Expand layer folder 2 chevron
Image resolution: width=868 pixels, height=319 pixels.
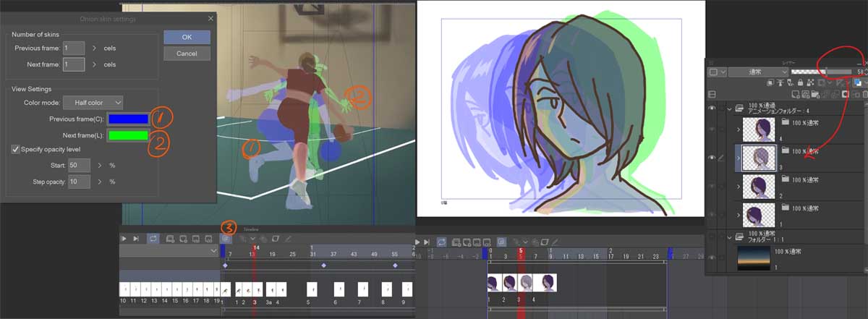[x=738, y=186]
